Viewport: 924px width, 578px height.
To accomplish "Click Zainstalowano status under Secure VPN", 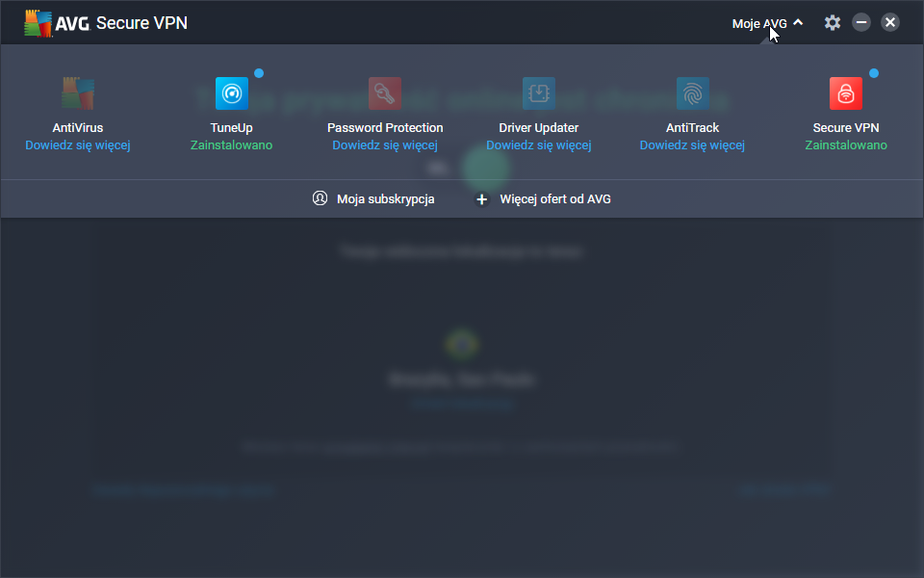I will click(846, 145).
